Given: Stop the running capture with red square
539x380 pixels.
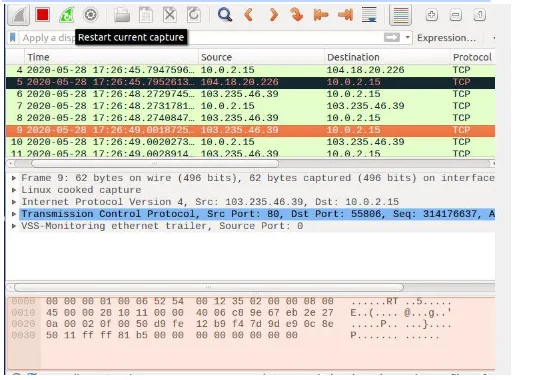Looking at the screenshot, I should (x=43, y=15).
